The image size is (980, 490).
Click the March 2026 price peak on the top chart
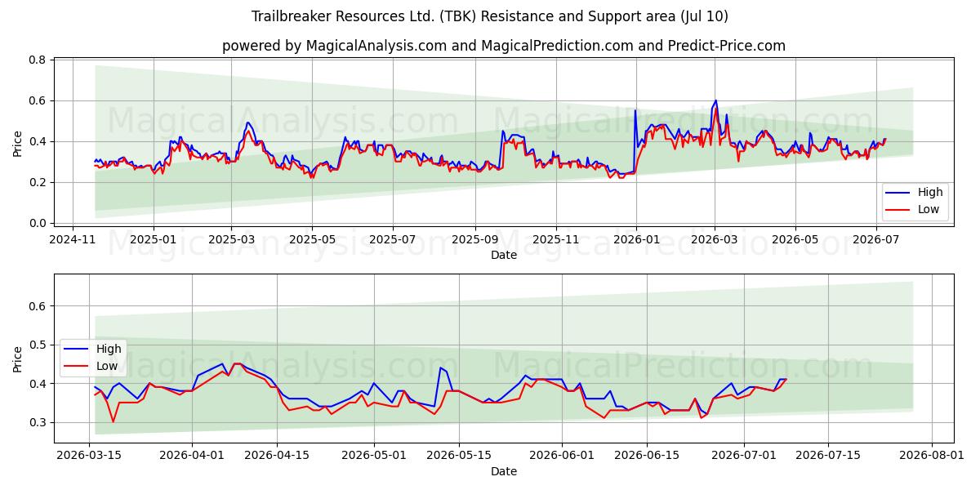pos(716,100)
